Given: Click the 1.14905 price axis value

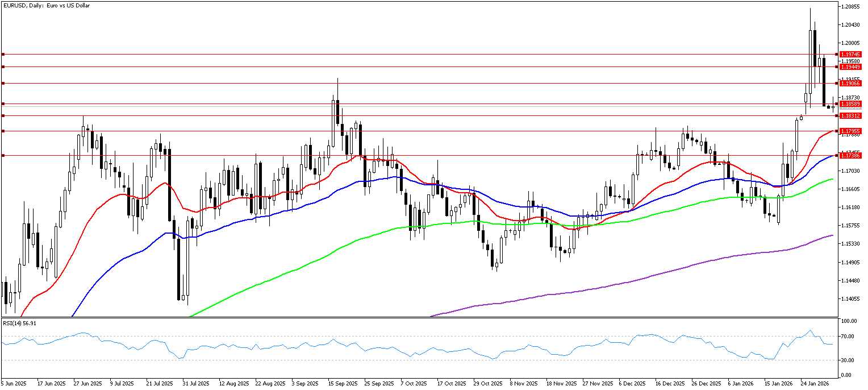Looking at the screenshot, I should pos(851,262).
